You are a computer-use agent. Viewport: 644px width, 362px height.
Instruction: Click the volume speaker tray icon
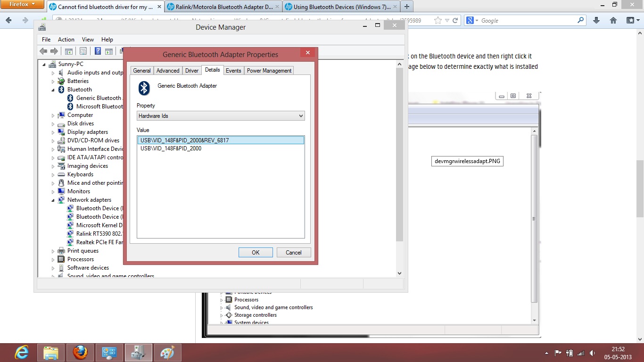[592, 353]
